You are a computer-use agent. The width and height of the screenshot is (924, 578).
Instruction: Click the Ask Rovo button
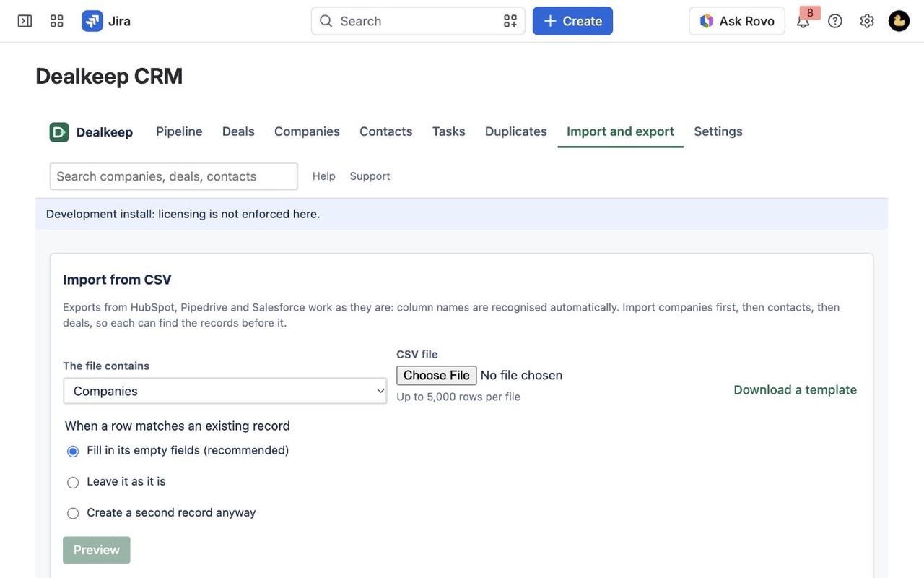737,21
